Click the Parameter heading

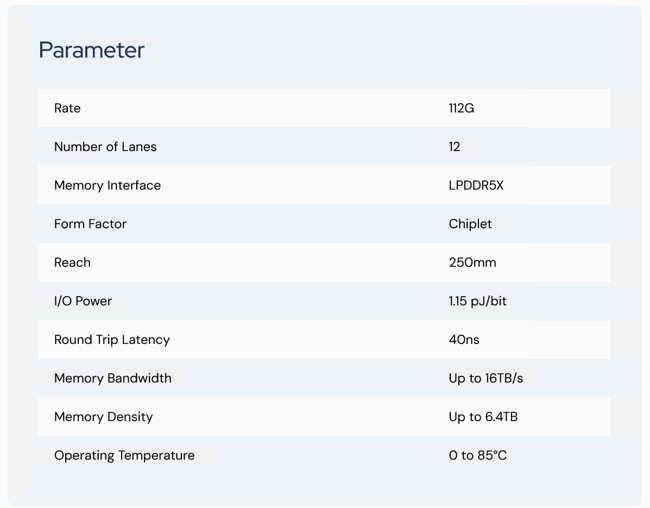[91, 50]
